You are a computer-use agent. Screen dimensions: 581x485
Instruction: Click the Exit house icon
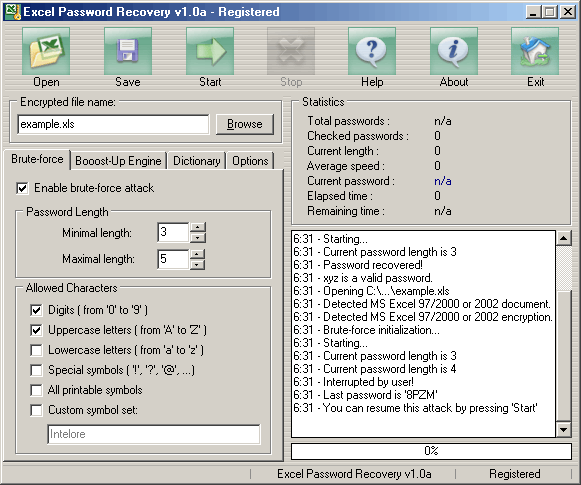pos(535,52)
